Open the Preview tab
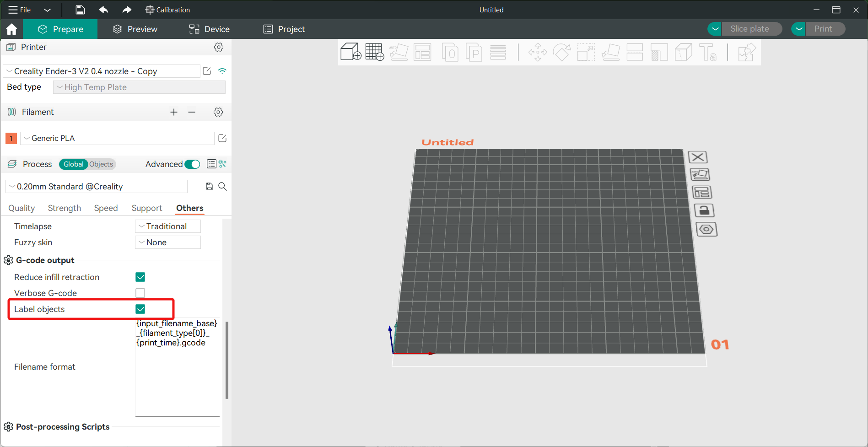868x447 pixels. [135, 29]
